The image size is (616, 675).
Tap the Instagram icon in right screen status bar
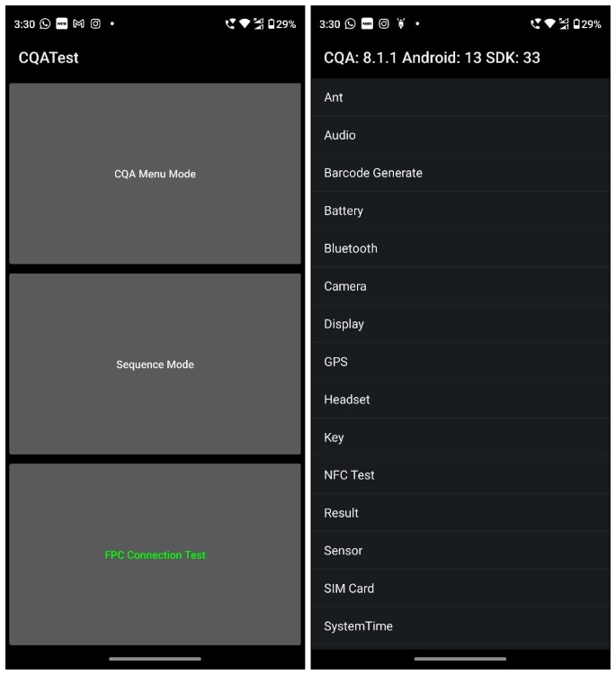coord(384,23)
